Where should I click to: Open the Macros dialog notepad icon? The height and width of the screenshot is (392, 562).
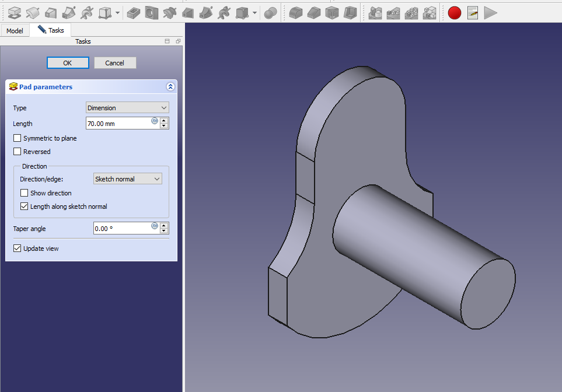(472, 12)
